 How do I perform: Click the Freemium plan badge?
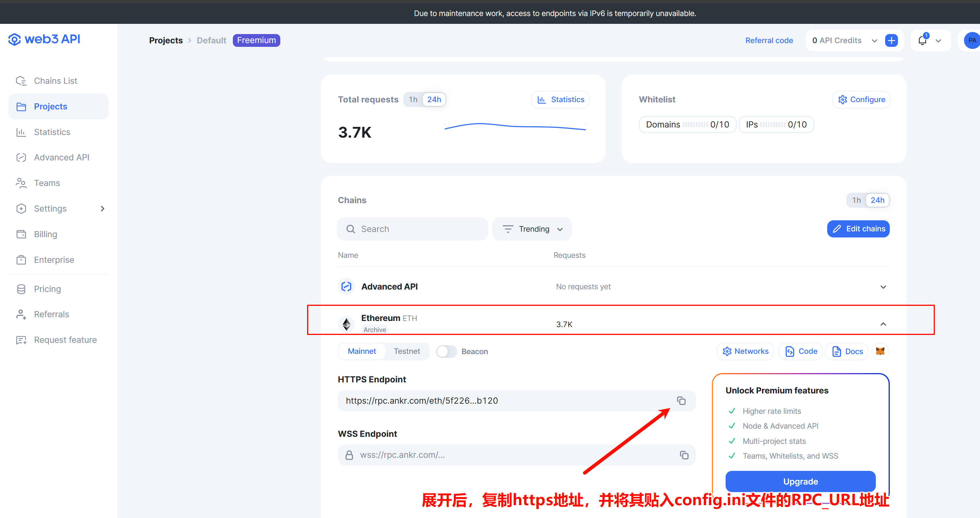coord(256,40)
